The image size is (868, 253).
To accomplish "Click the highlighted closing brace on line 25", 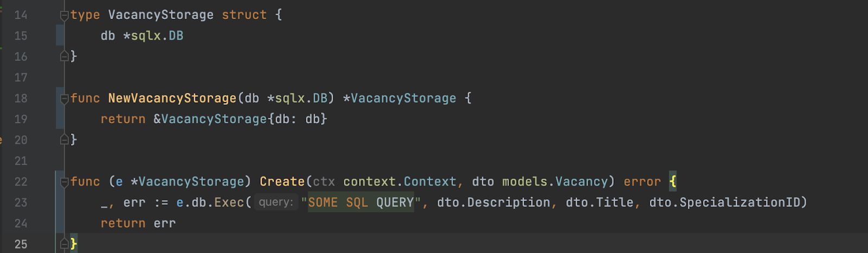I will pos(74,244).
